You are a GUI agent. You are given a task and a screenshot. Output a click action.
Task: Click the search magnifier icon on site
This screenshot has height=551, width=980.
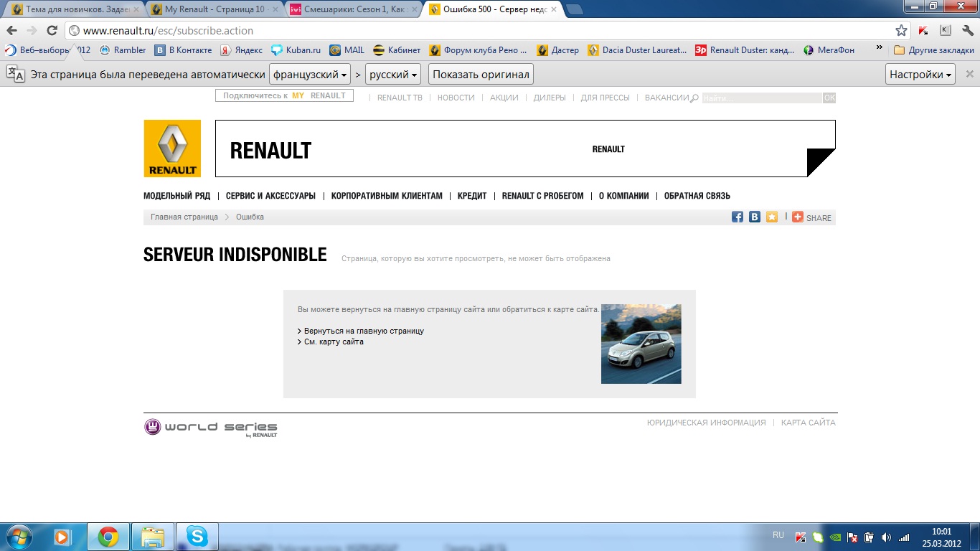pyautogui.click(x=694, y=98)
